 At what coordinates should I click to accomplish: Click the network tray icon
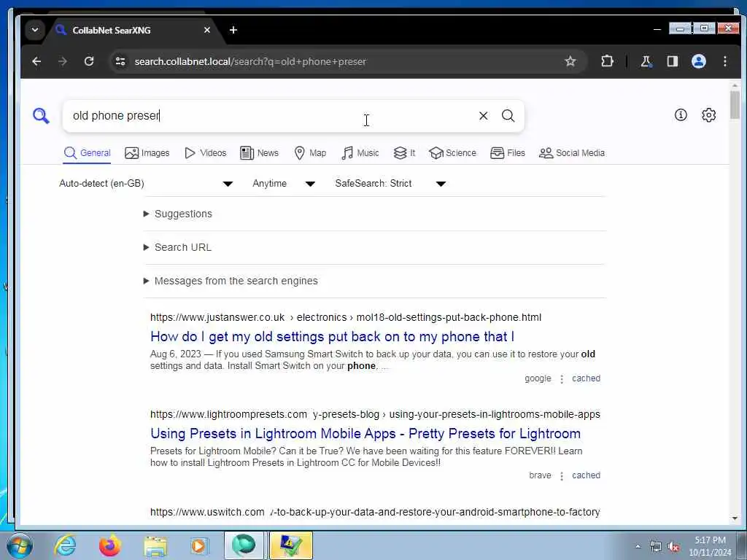tap(656, 547)
